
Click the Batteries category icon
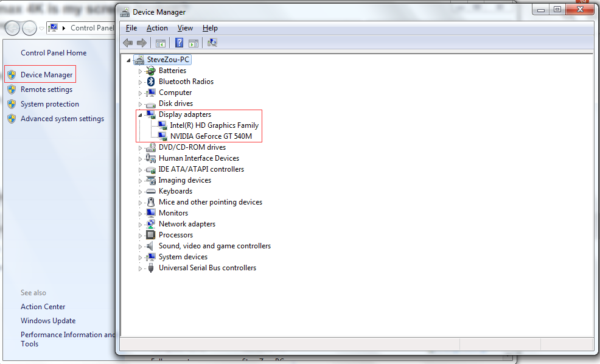151,71
